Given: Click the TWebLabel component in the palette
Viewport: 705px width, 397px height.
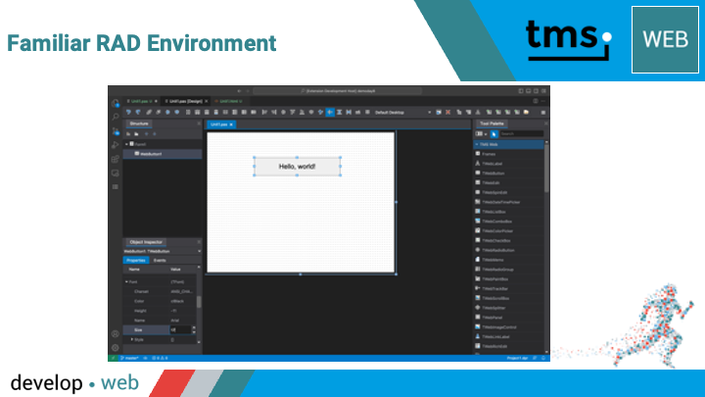Looking at the screenshot, I should pyautogui.click(x=492, y=164).
